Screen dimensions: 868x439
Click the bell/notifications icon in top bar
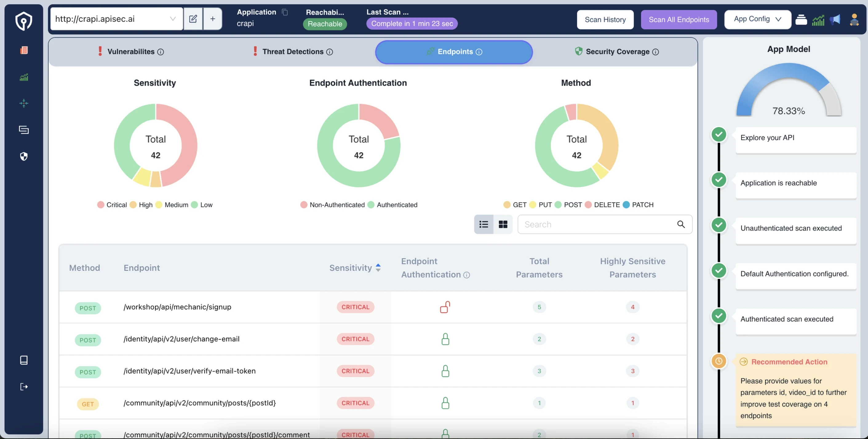tap(836, 19)
